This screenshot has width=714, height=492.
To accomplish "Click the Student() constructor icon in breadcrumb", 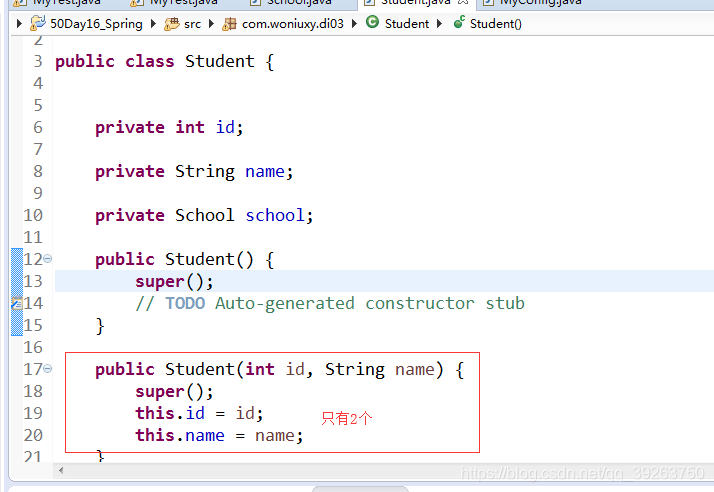I will click(x=459, y=22).
